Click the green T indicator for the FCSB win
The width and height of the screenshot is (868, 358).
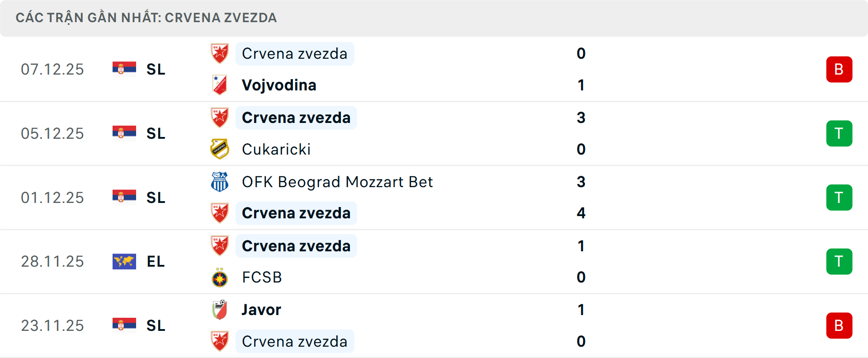[839, 261]
